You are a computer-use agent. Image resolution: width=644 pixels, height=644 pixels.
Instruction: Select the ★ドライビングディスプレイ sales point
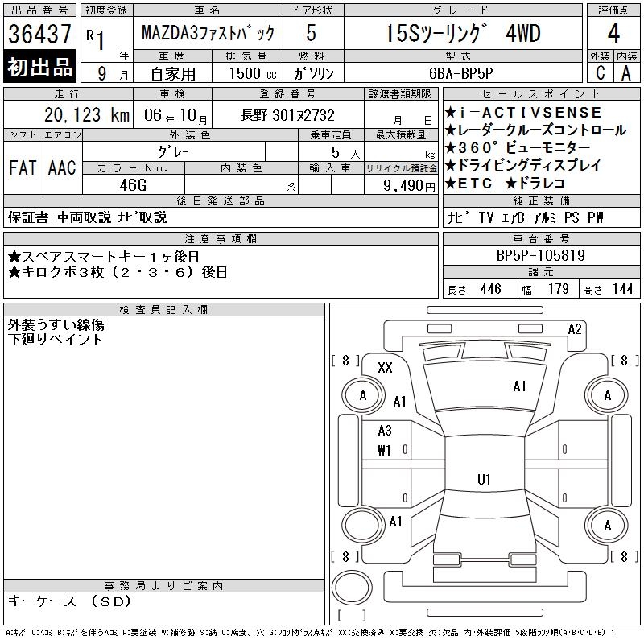point(523,165)
